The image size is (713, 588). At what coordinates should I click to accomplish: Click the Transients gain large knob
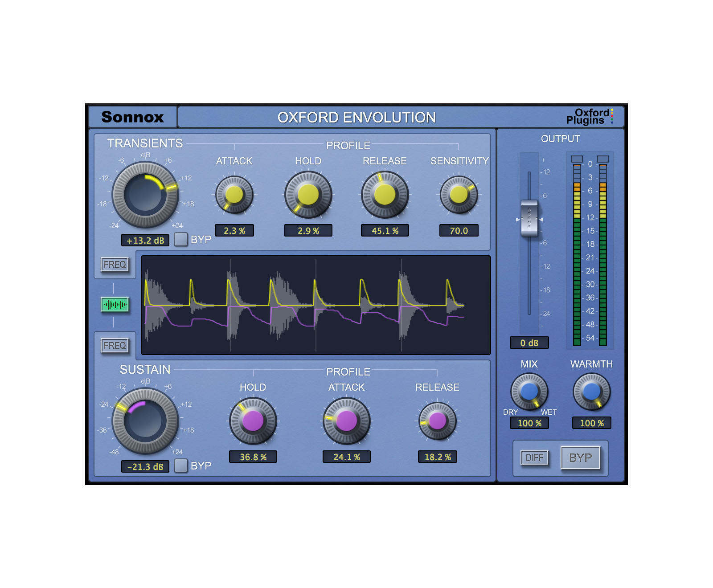point(145,195)
